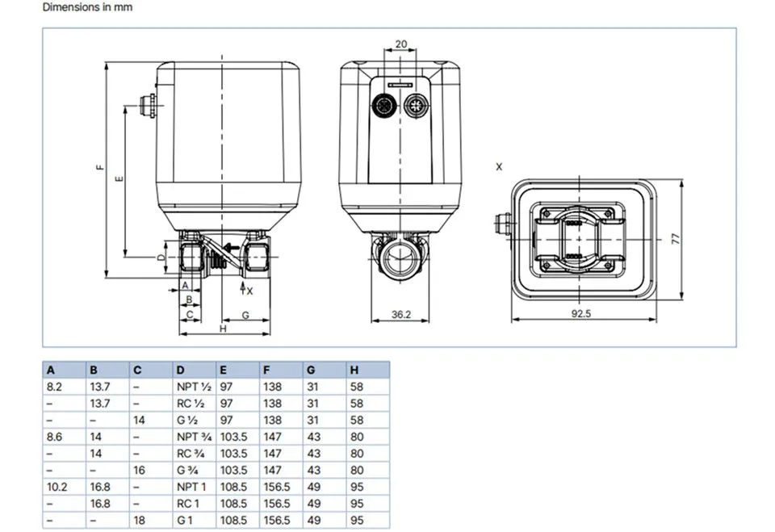Click the G dimension letter under the side drawing

(x=245, y=315)
